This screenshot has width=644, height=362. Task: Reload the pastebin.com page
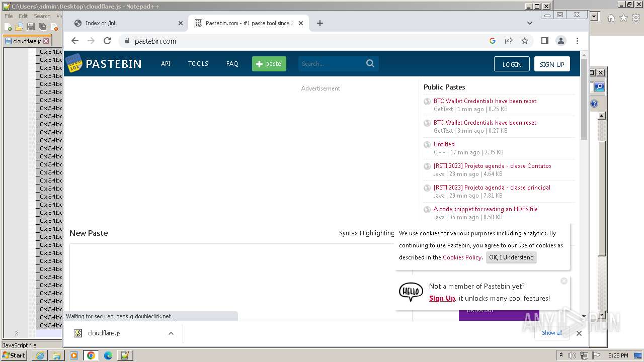[x=107, y=41]
